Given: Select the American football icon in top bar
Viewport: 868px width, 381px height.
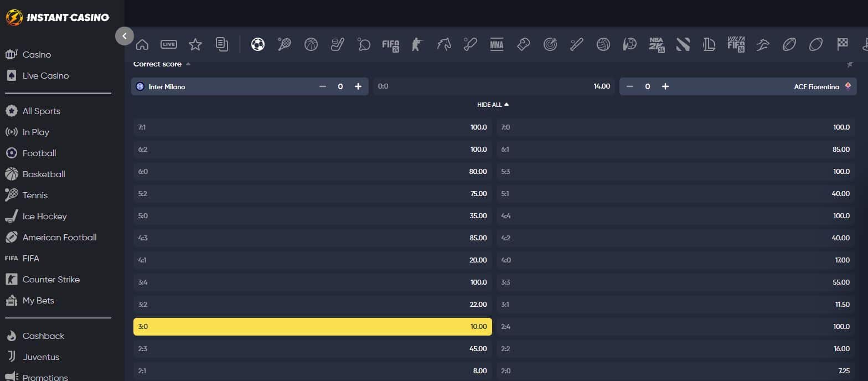Looking at the screenshot, I should pyautogui.click(x=789, y=44).
